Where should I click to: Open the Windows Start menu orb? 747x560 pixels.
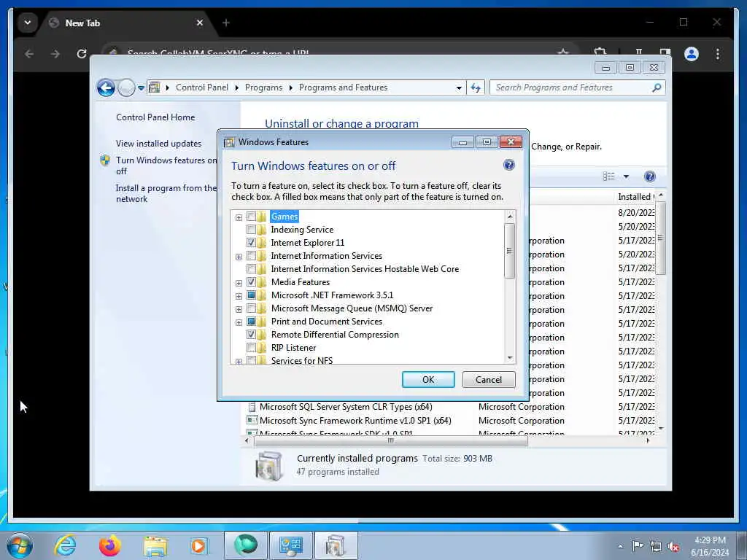pyautogui.click(x=20, y=545)
